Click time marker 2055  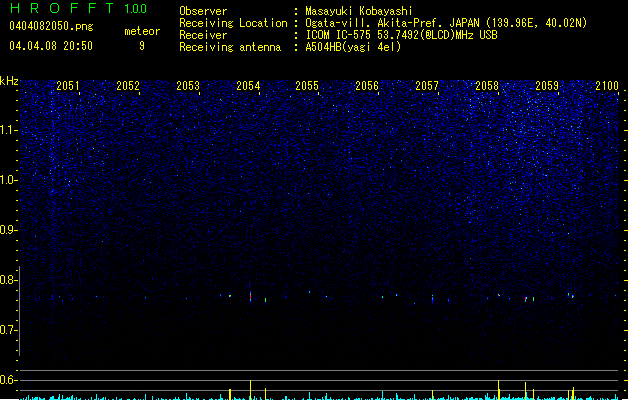(307, 86)
